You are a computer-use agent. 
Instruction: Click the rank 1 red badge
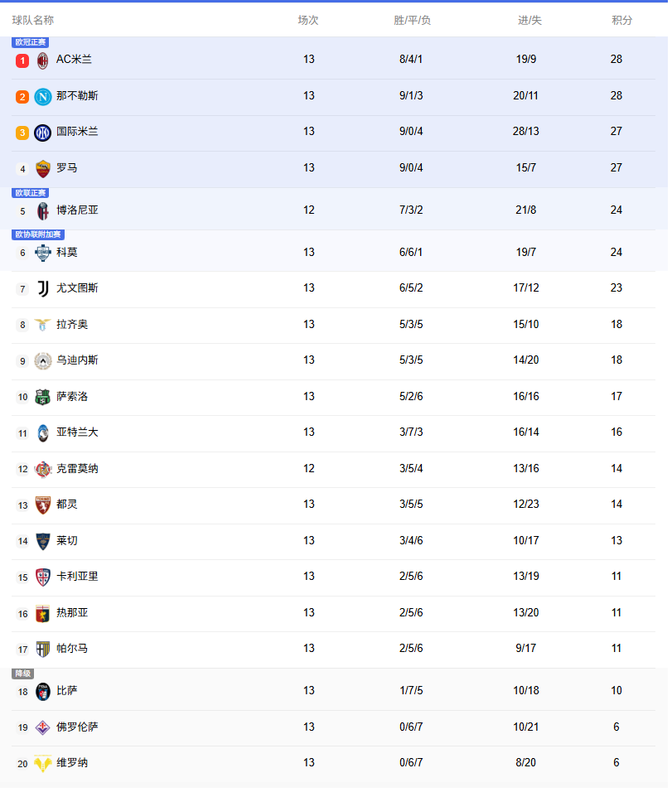tap(22, 60)
